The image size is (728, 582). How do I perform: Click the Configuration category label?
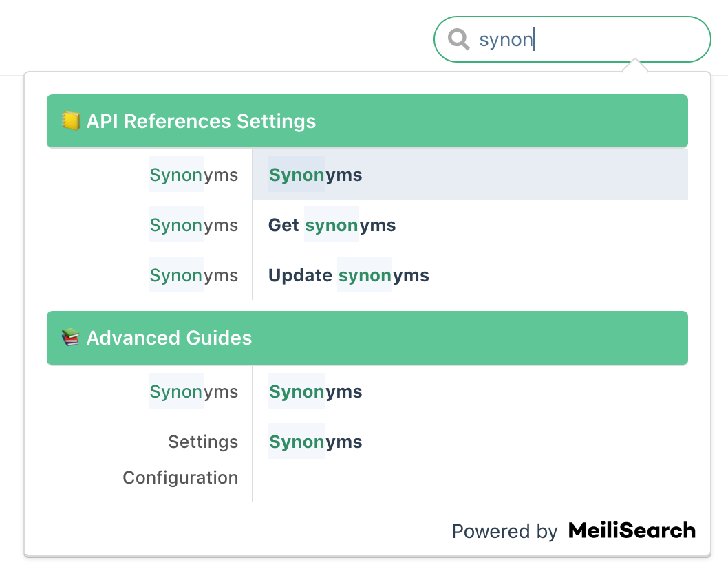point(180,477)
